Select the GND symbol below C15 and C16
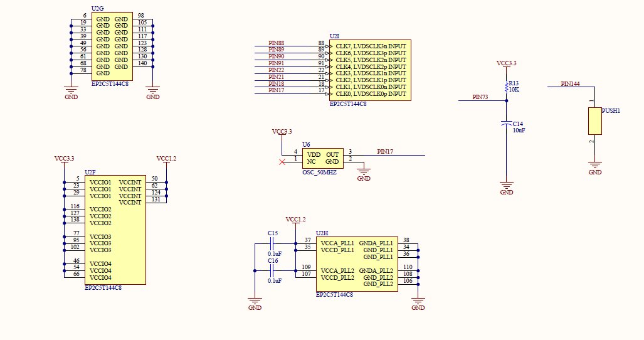This screenshot has width=644, height=340. point(255,304)
